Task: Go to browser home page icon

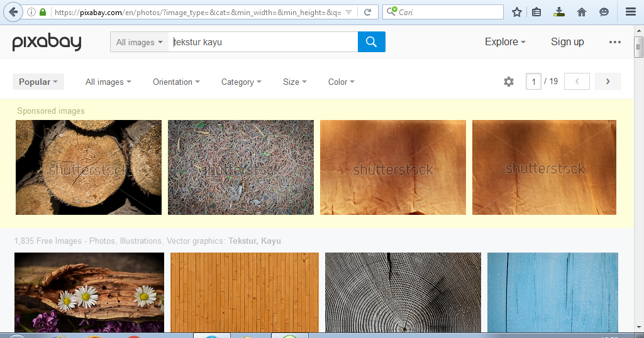Action: tap(582, 13)
